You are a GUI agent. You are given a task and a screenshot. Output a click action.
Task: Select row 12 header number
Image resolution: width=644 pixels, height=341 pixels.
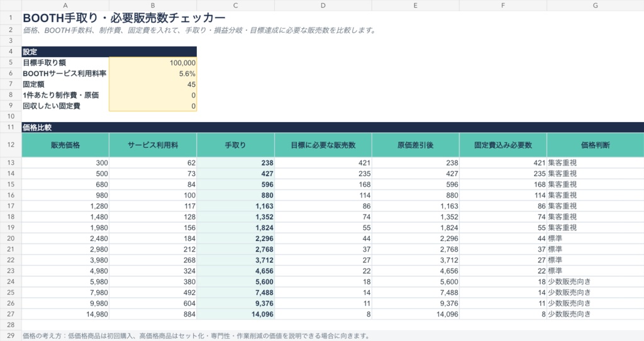coord(11,145)
